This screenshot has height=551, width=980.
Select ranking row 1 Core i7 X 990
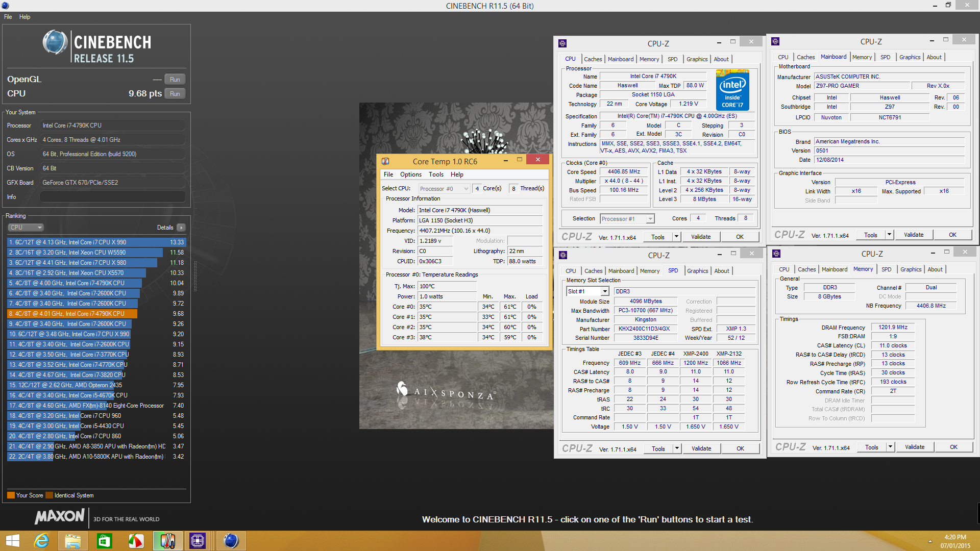pos(96,242)
